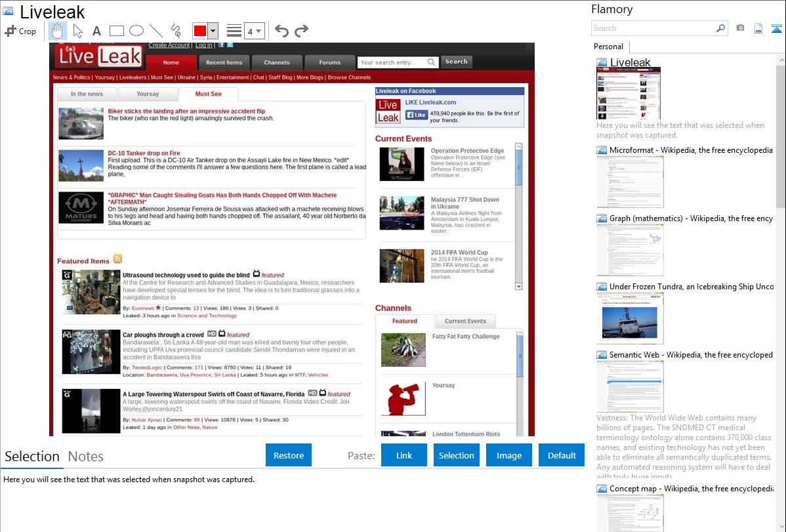Click the Under Frozen Tundra snapshot icon

[602, 287]
